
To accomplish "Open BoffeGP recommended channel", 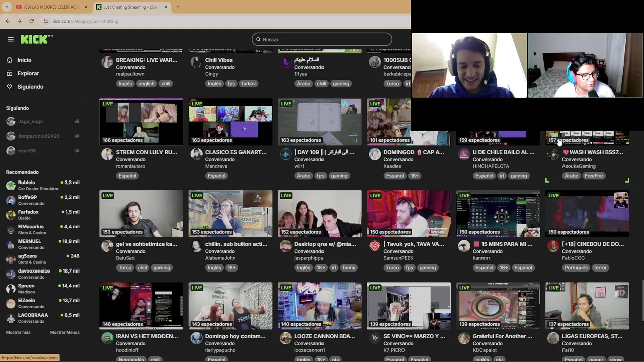I will click(43, 200).
